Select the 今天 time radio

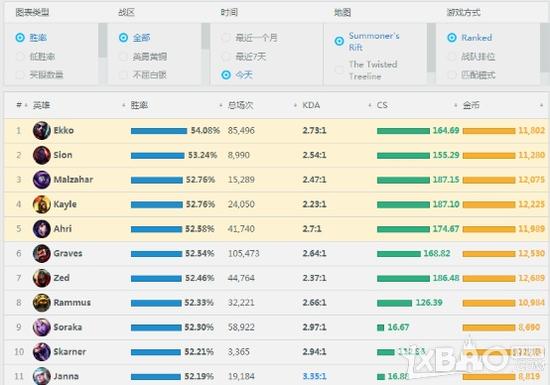coord(226,75)
